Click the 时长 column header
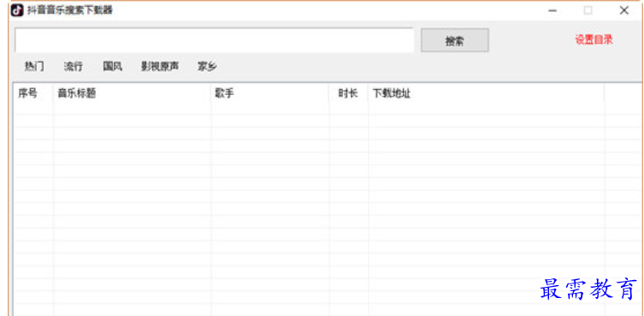 tap(348, 93)
